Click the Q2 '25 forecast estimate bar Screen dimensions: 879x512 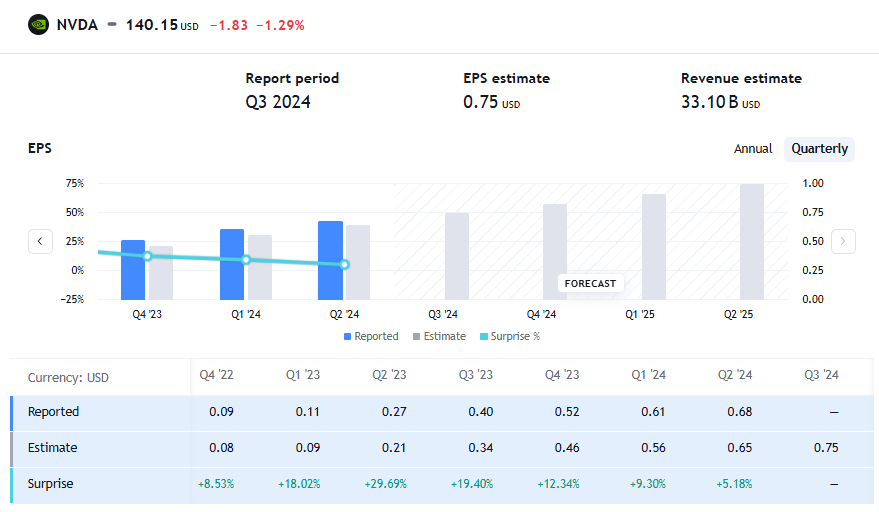coord(752,241)
